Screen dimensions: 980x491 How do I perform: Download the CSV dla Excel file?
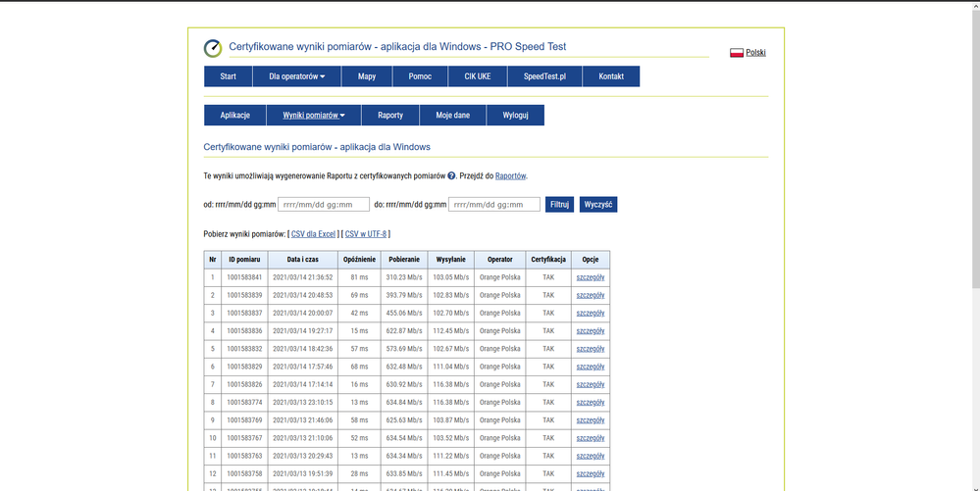[x=313, y=234]
